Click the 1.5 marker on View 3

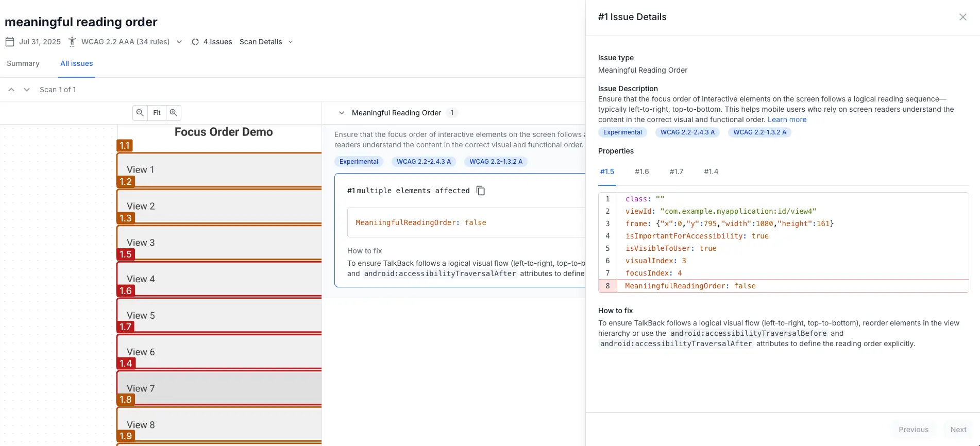click(x=126, y=254)
